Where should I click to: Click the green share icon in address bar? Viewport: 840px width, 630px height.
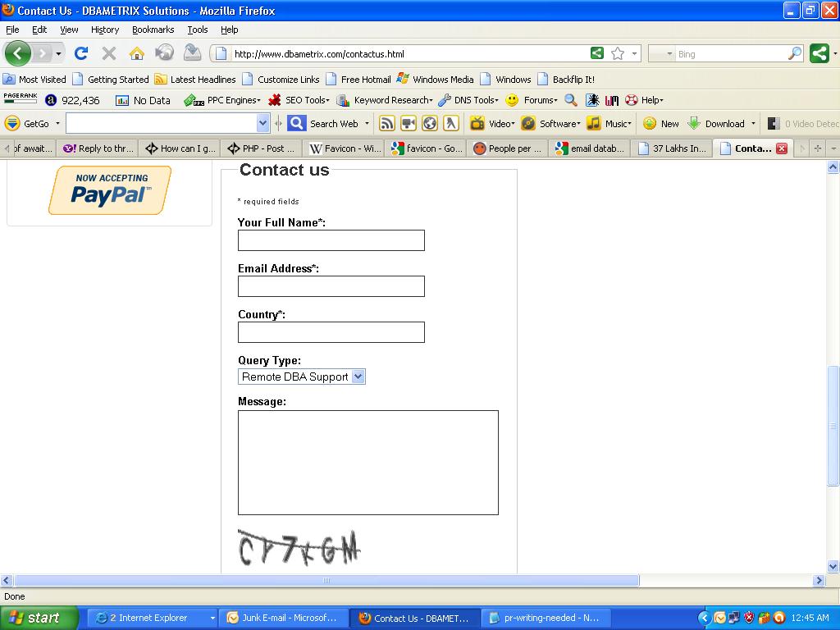click(x=597, y=53)
